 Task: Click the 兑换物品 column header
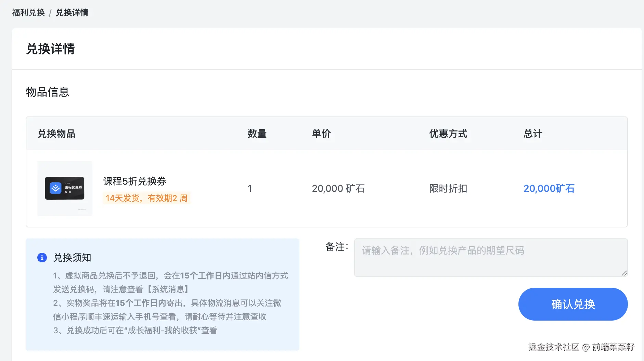click(x=56, y=134)
